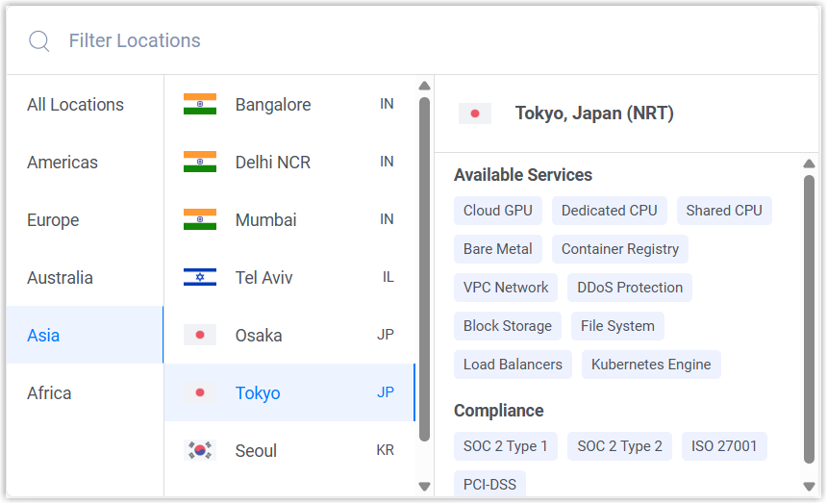
Task: Click the SOC 2 Type 2 compliance tag
Action: pos(619,446)
